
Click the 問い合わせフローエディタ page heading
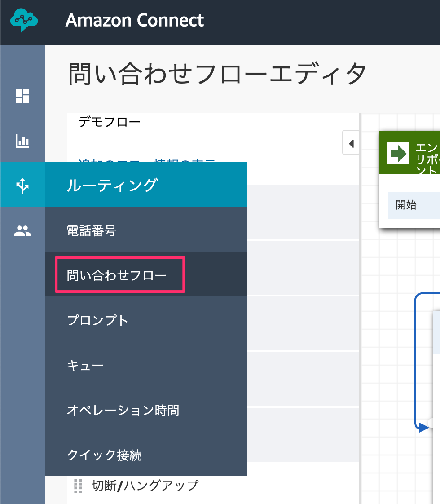pyautogui.click(x=217, y=74)
